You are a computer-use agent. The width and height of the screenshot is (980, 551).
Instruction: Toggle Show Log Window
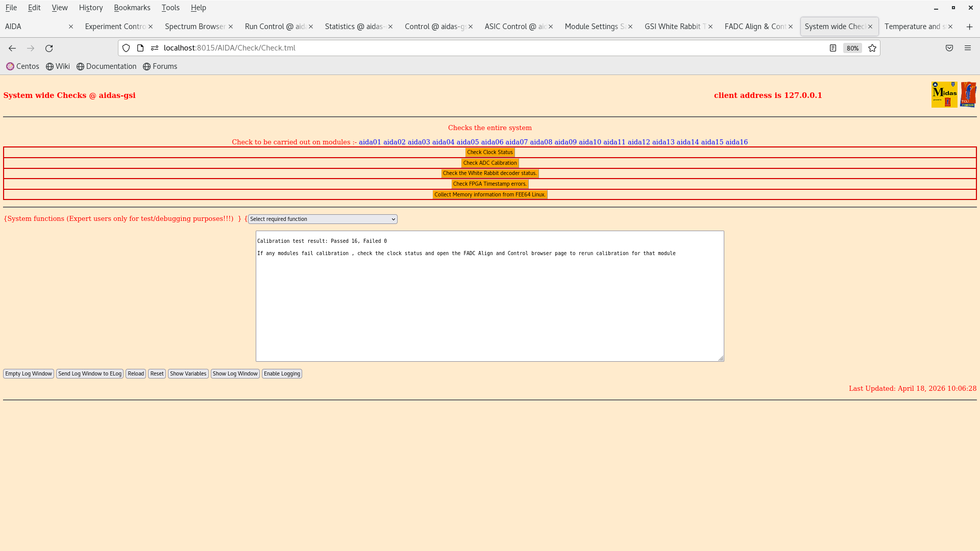click(x=235, y=373)
